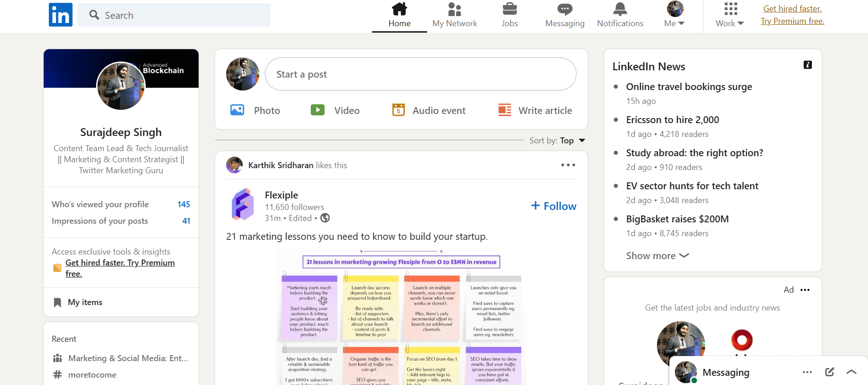Click the Write article icon

pos(505,110)
